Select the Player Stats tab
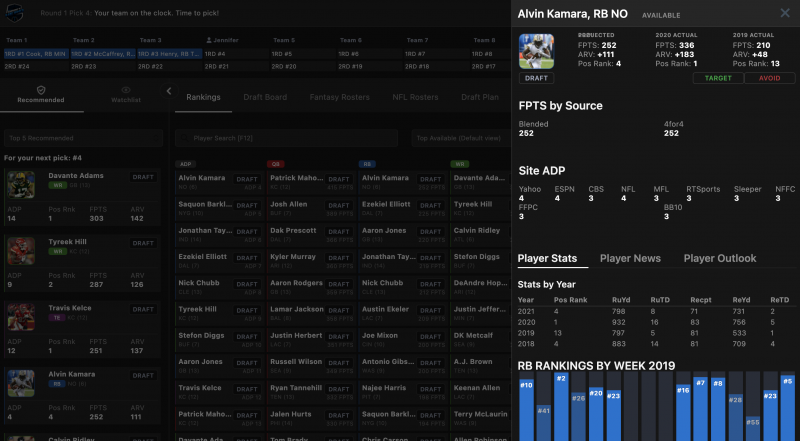Screen dimensions: 800x441 [x=547, y=258]
